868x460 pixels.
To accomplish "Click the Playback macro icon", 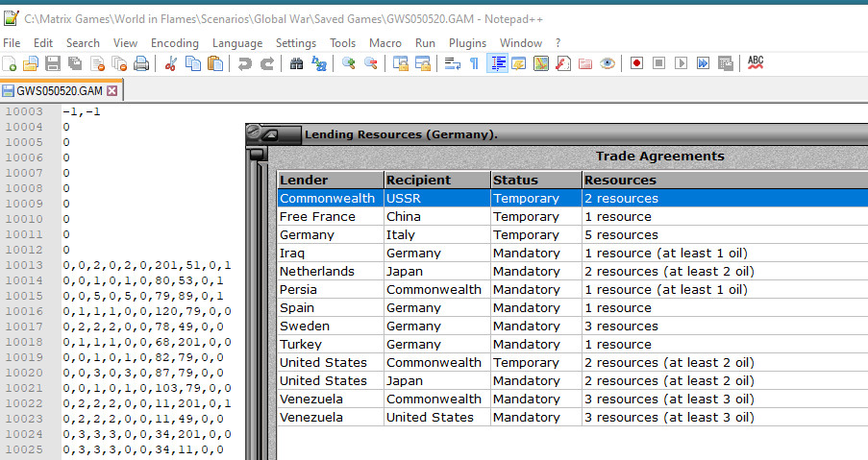I will [x=681, y=63].
